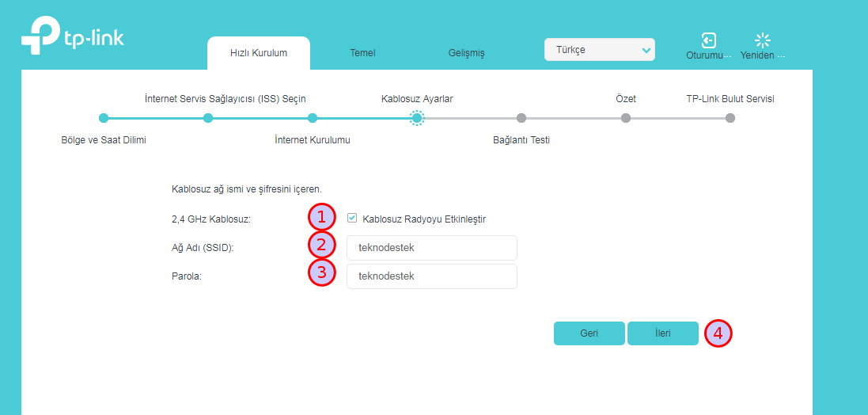Click the Parola input field

[431, 276]
